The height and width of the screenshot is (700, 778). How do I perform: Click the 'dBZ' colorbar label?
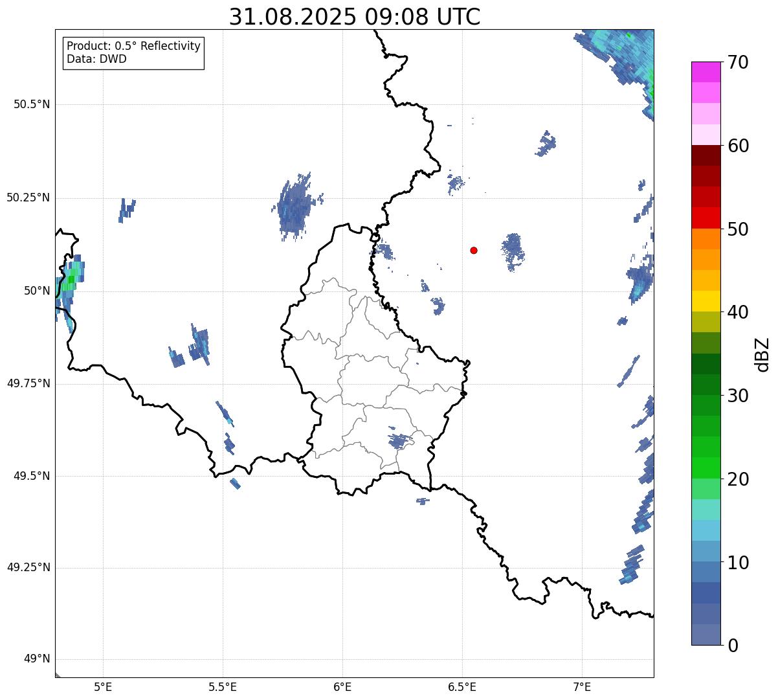[x=762, y=354]
